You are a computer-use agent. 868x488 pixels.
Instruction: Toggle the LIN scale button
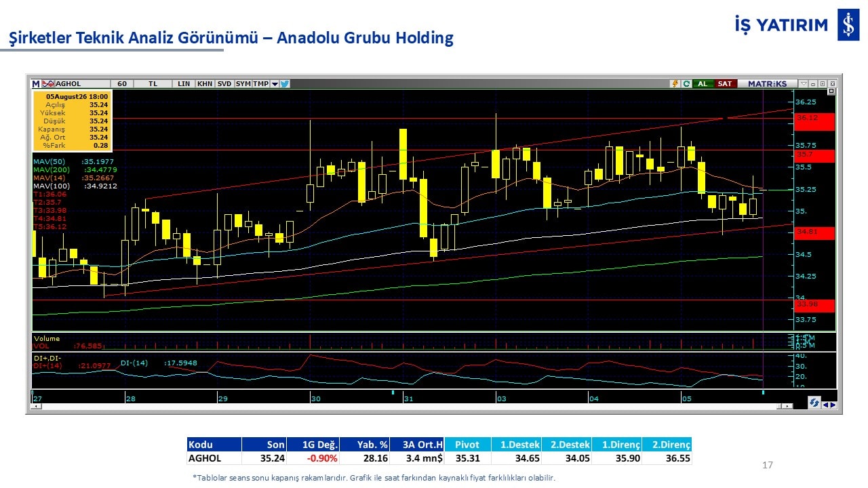184,84
